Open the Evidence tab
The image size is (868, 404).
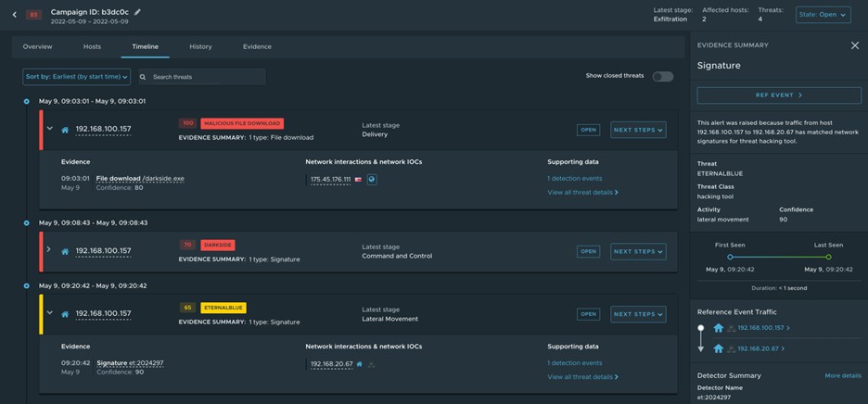[x=258, y=47]
